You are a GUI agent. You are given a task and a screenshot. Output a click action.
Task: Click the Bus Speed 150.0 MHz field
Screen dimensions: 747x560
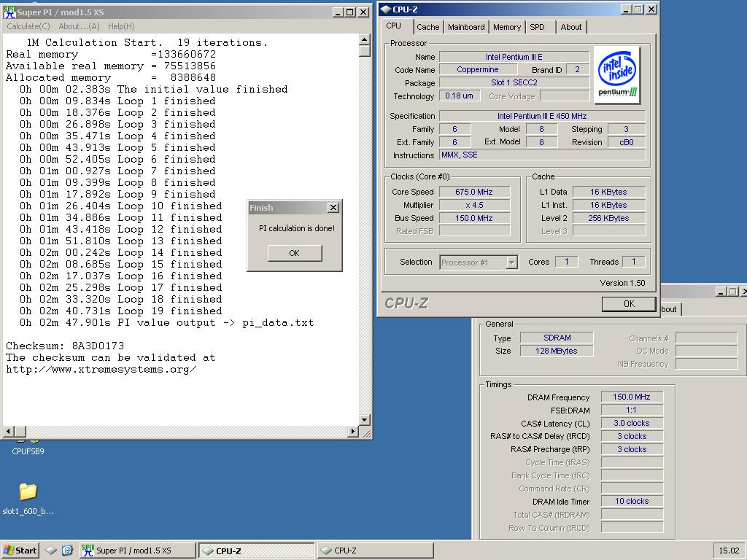474,218
